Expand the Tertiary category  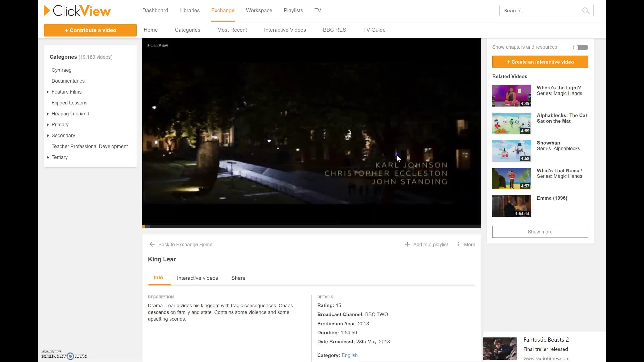pos(48,157)
